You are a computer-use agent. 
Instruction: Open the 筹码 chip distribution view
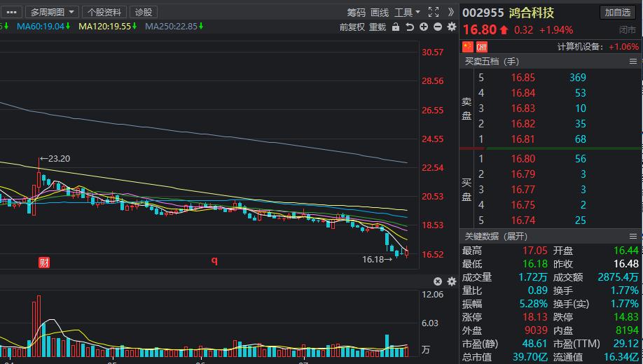pos(356,13)
